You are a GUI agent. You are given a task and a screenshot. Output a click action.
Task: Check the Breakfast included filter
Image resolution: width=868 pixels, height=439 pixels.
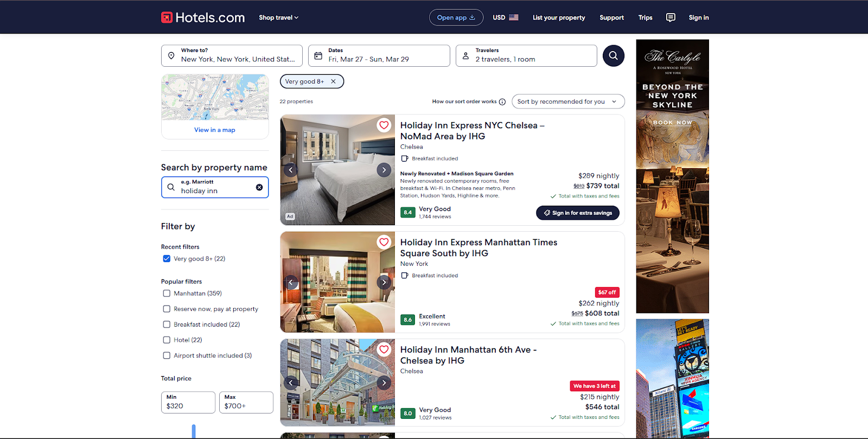coord(167,325)
